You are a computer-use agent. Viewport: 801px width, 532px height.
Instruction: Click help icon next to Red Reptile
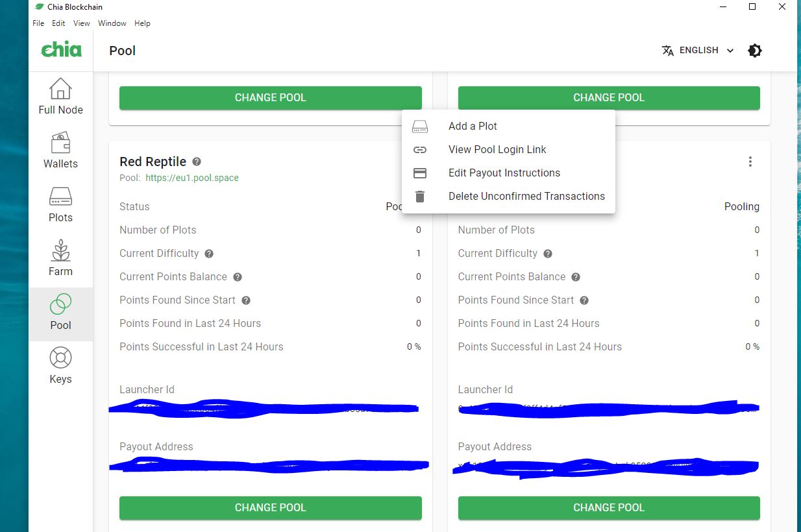197,162
